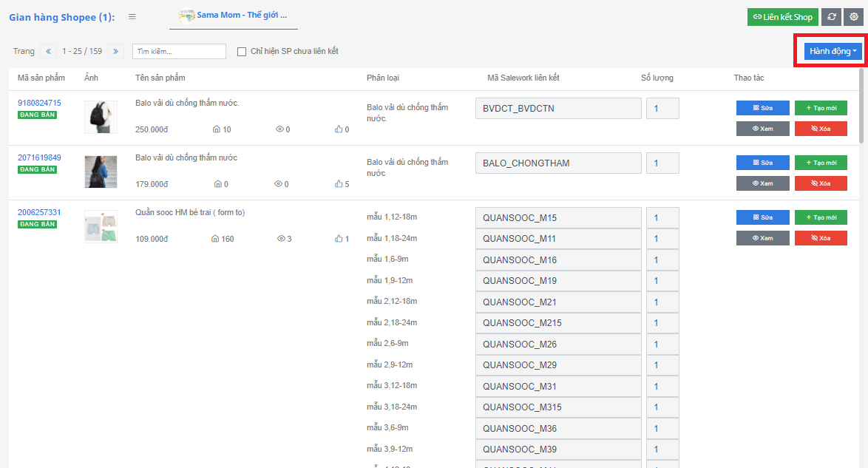Viewport: 868px width, 468px height.
Task: Click the Liên kết Shop button
Action: pyautogui.click(x=783, y=17)
